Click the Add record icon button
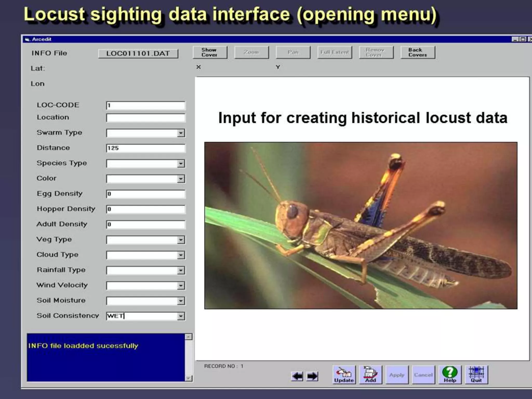The height and width of the screenshot is (399, 532). 370,375
